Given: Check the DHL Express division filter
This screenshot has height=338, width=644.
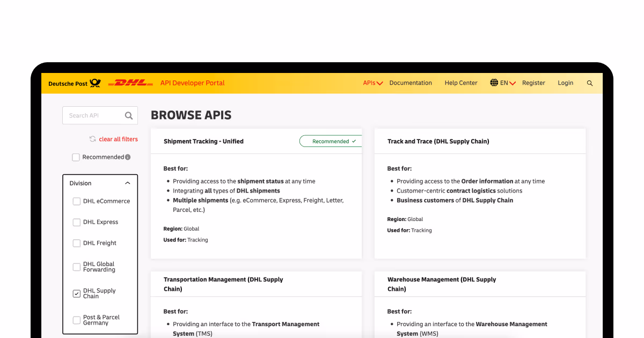Looking at the screenshot, I should point(76,222).
